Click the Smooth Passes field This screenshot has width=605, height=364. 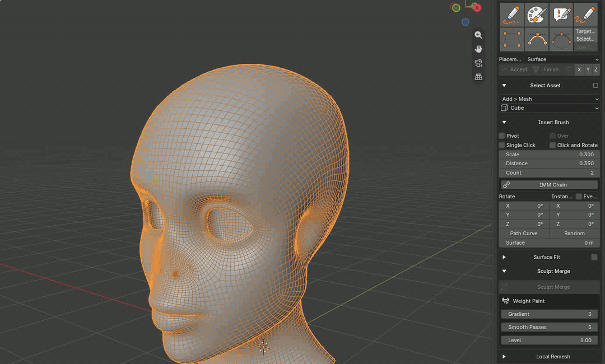(550, 327)
